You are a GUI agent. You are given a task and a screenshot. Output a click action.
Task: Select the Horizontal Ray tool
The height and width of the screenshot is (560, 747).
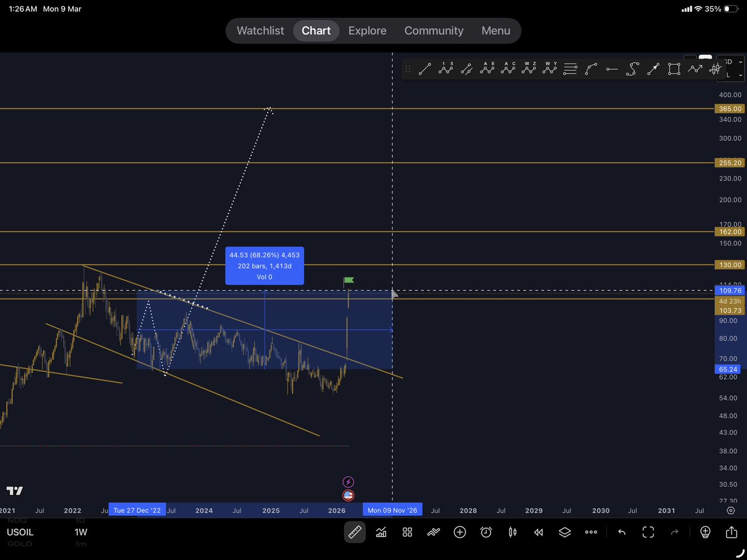coord(611,69)
